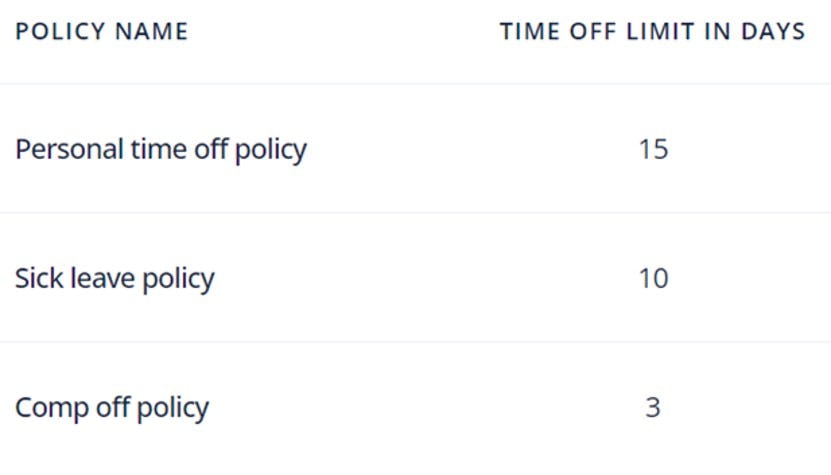Click the "Policy Name" column header

pos(101,31)
